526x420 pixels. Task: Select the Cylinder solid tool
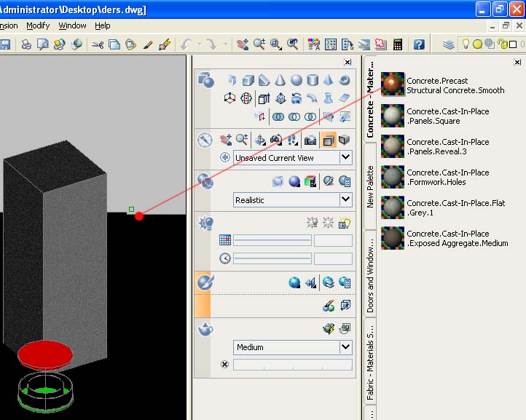pyautogui.click(x=313, y=80)
